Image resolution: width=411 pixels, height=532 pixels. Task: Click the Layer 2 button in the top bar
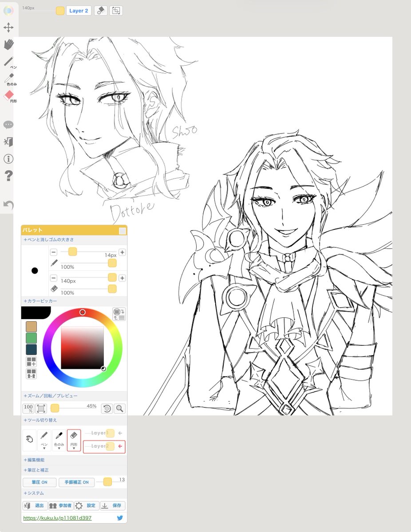pos(79,11)
